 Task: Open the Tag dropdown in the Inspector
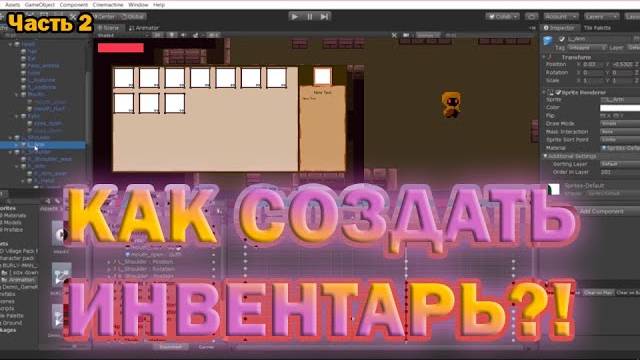pos(588,48)
